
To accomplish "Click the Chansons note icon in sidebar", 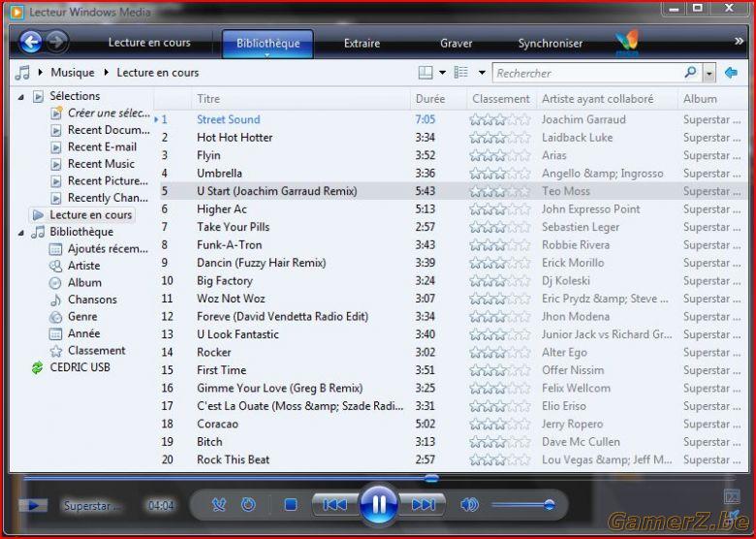I will [x=56, y=300].
